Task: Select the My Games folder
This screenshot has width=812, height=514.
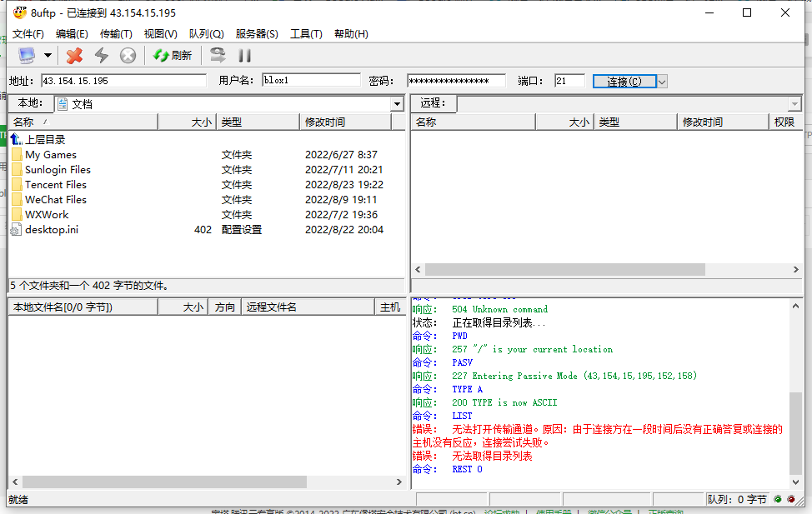Action: (51, 155)
